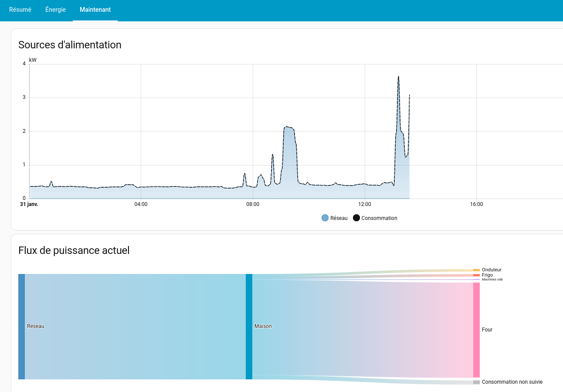Viewport: 563px width, 392px height.
Task: Click the flow band from Maison to Four
Action: click(x=362, y=329)
